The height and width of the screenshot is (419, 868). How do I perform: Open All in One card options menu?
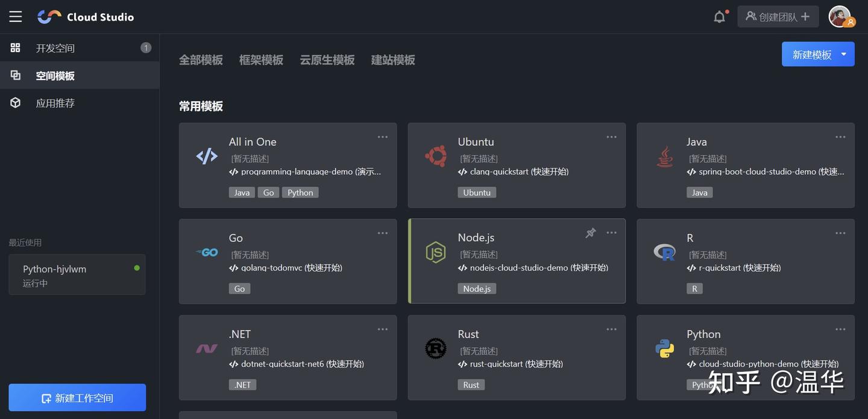pyautogui.click(x=383, y=137)
